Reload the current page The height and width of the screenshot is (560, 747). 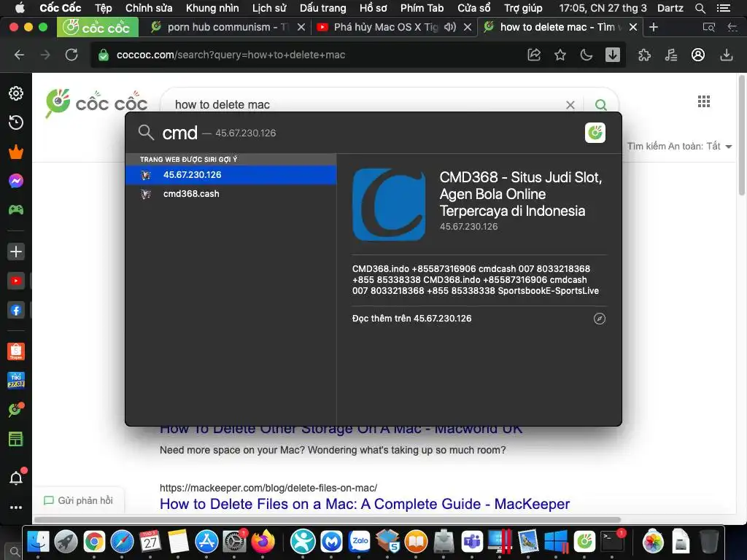click(71, 55)
